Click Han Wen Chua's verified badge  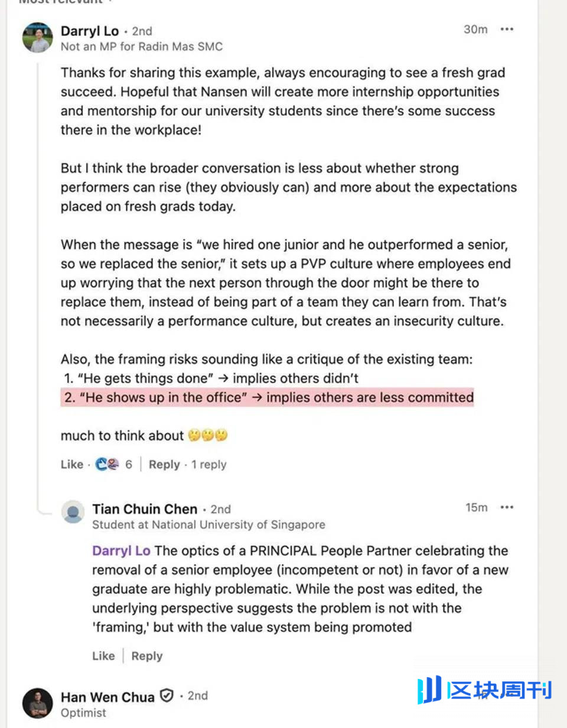(167, 696)
